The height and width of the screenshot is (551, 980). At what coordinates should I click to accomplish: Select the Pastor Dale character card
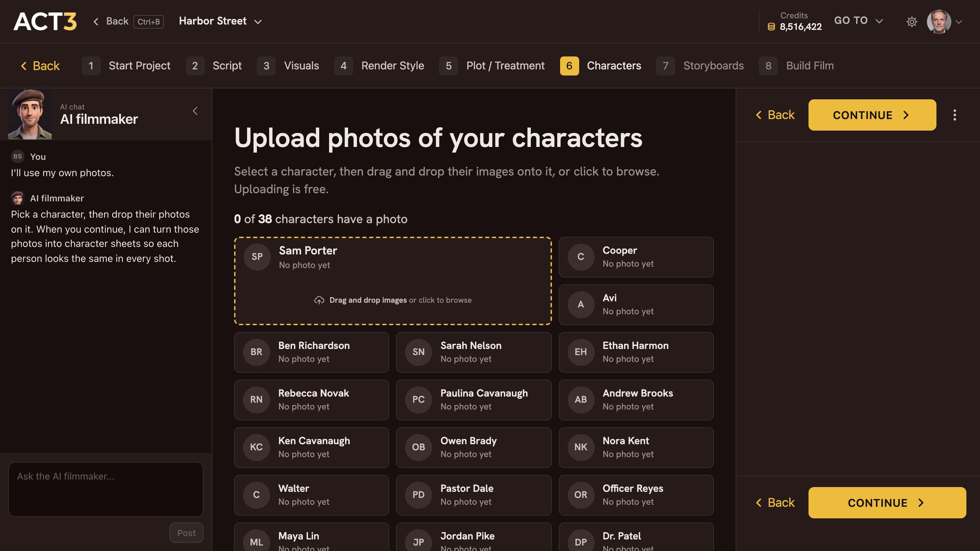474,495
